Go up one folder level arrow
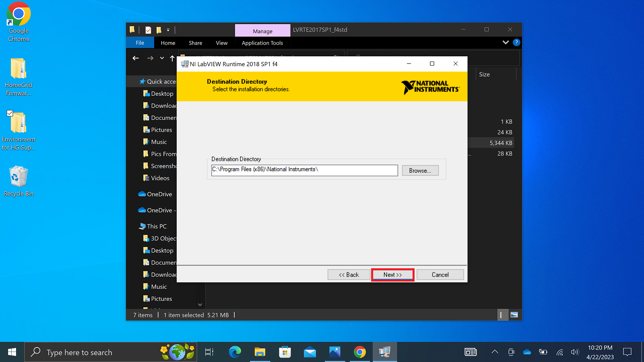The image size is (644, 362). pyautogui.click(x=172, y=58)
